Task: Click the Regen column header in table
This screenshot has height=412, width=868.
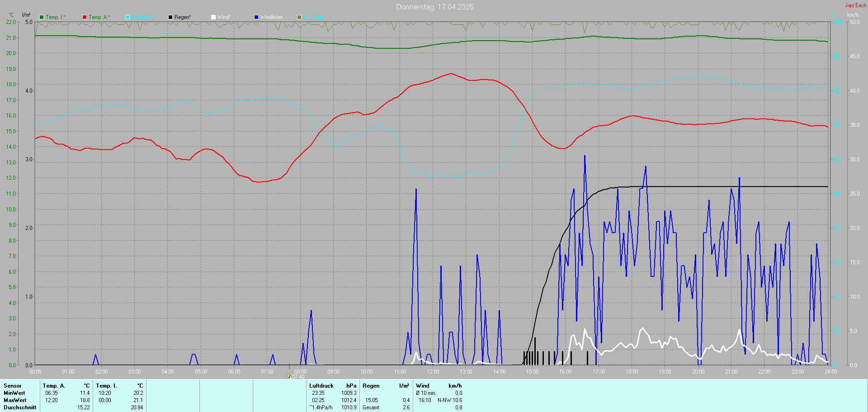Action: coord(371,386)
